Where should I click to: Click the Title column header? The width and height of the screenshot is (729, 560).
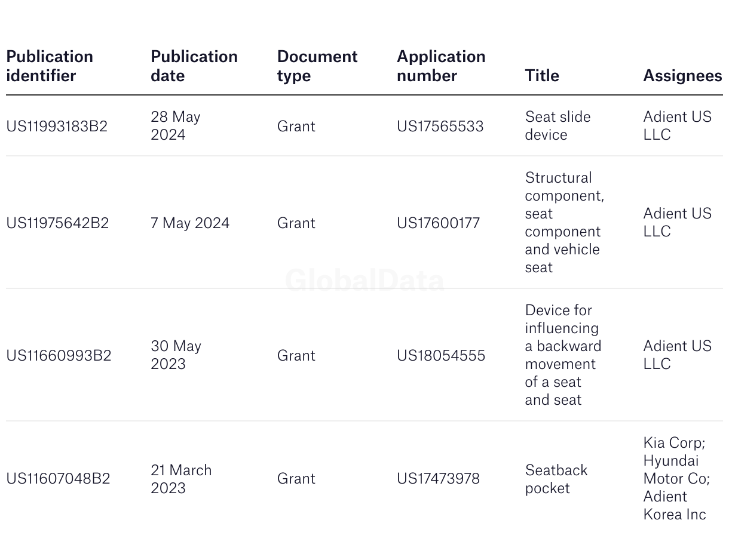542,76
